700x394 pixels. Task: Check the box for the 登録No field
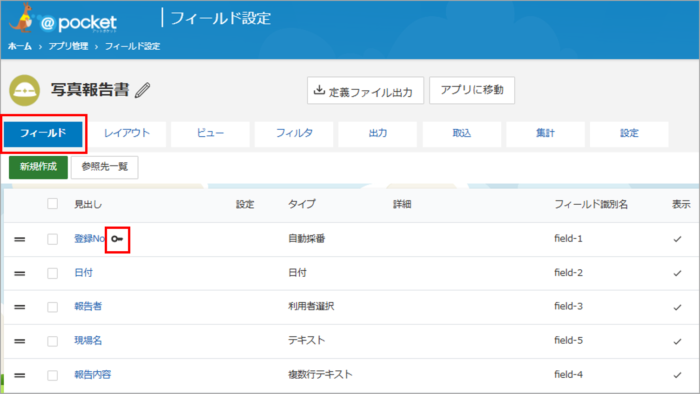pyautogui.click(x=53, y=239)
